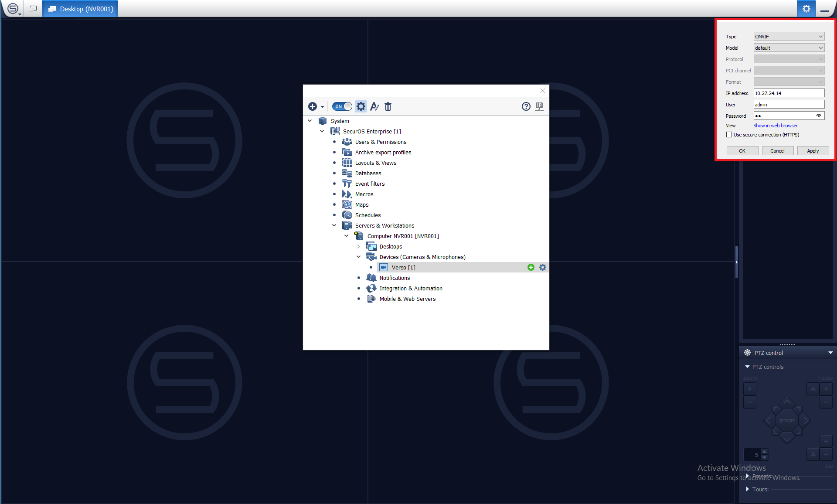Click the add object plus icon in toolbar
Screen dimensions: 837x504
(313, 106)
